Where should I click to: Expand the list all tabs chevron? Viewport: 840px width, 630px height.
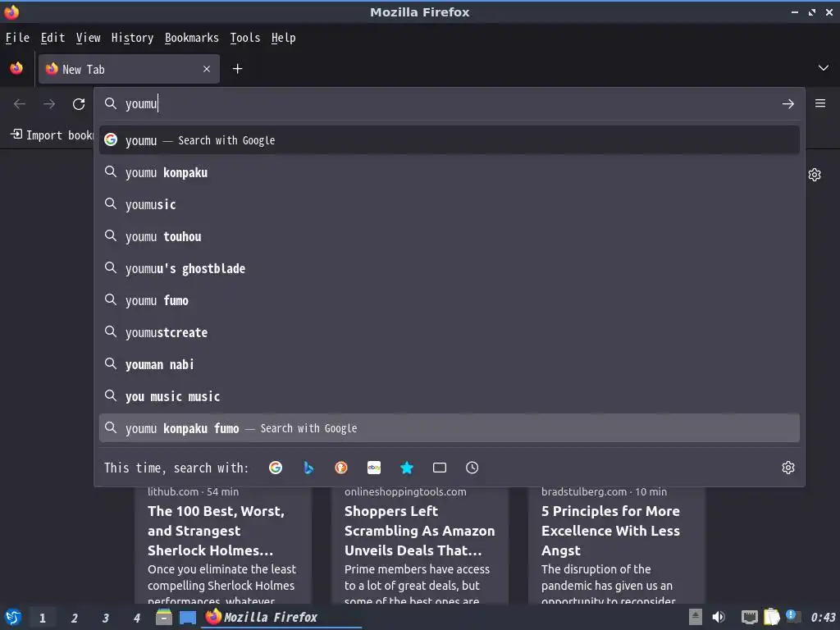(824, 68)
